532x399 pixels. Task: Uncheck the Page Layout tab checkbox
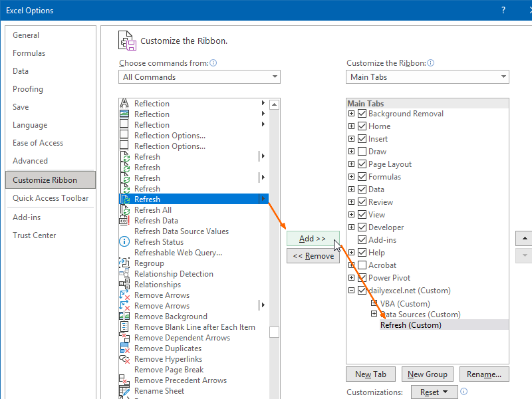[362, 164]
